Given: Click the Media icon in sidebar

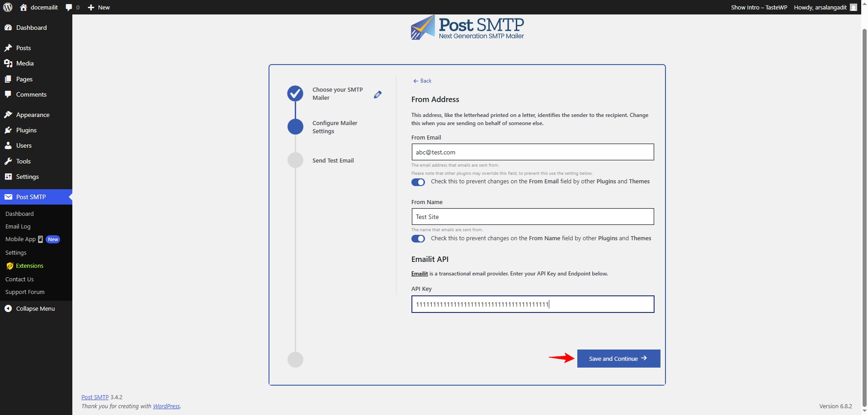Looking at the screenshot, I should 8,63.
